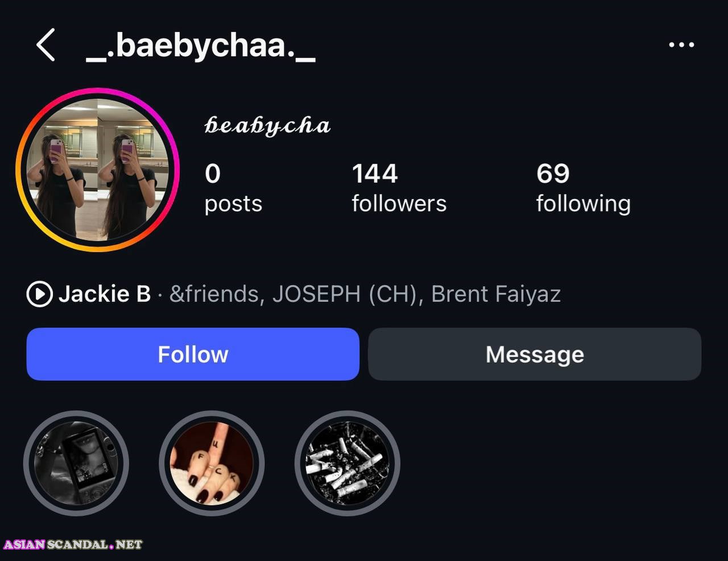728x561 pixels.
Task: Go back using the left arrow
Action: point(45,44)
